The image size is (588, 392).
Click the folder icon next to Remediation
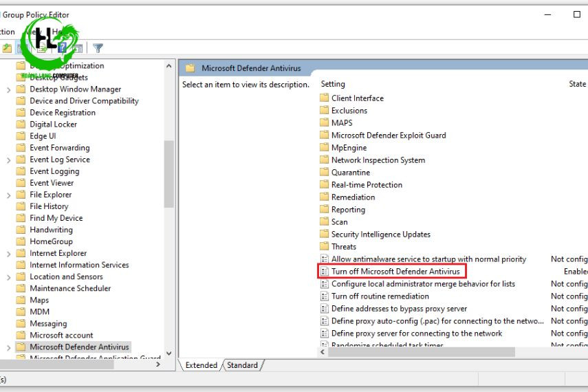[325, 197]
